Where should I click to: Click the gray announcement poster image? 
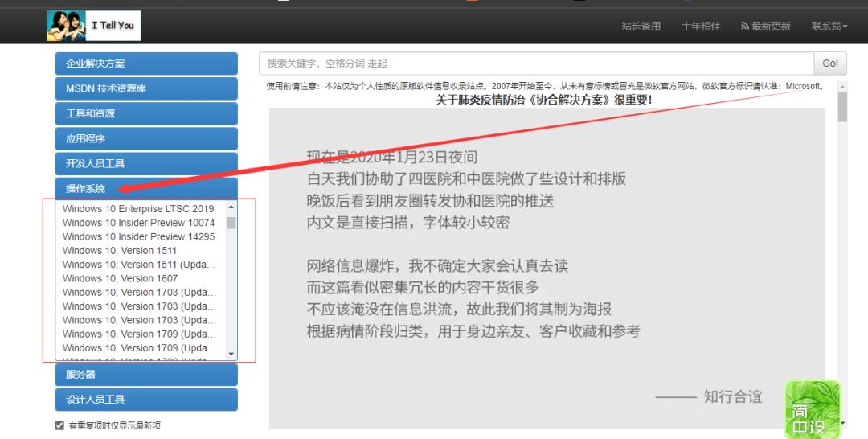point(547,268)
